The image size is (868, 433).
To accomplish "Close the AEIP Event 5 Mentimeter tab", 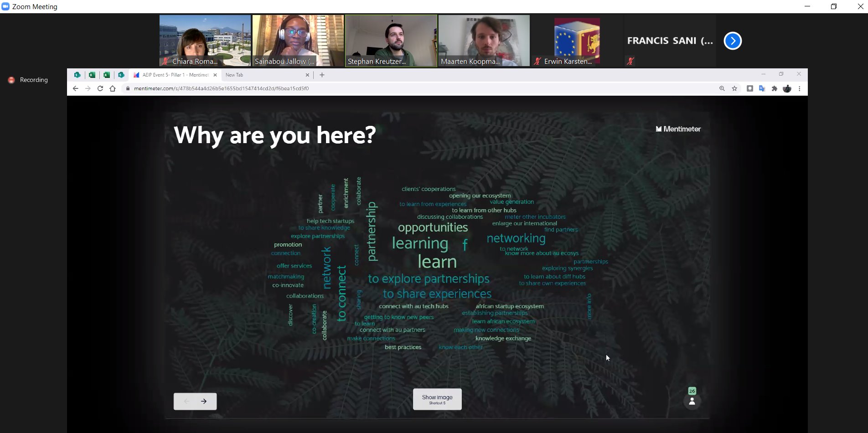I will pos(215,75).
